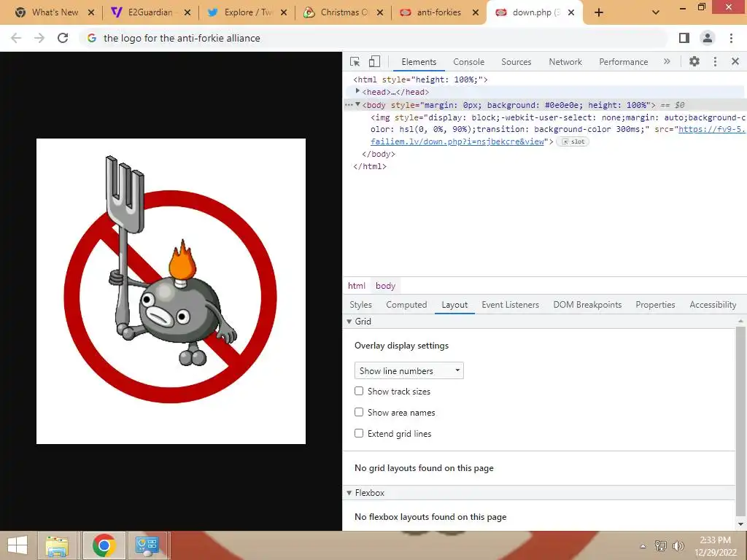Click the Chrome taskbar icon
Viewport: 747px width, 560px height.
coord(104,545)
